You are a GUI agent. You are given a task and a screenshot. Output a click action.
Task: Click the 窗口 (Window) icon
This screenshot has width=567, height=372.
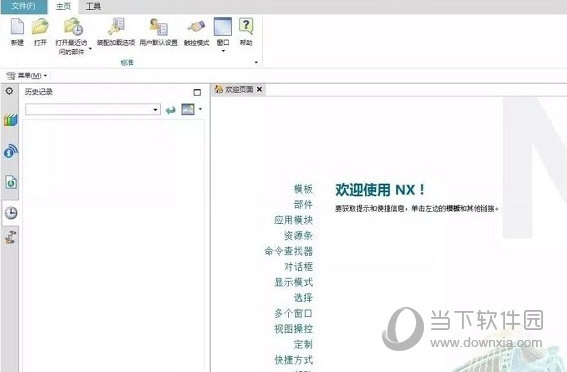tap(223, 27)
